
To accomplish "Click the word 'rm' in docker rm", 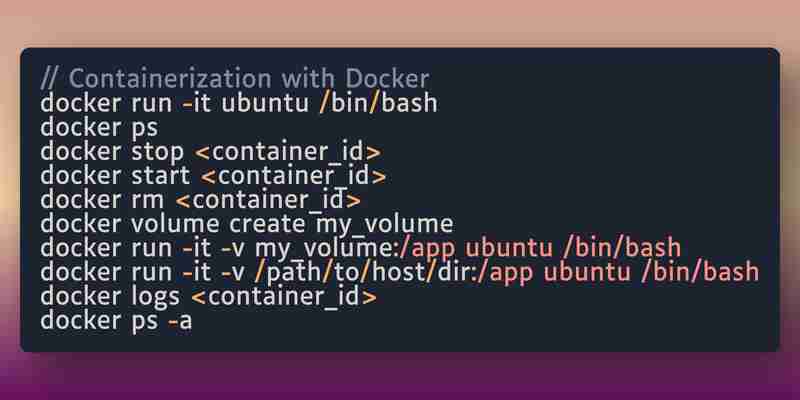I will tap(147, 201).
